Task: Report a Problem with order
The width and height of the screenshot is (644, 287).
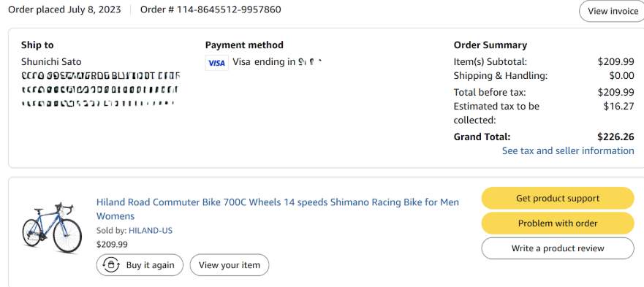Action: click(x=558, y=223)
